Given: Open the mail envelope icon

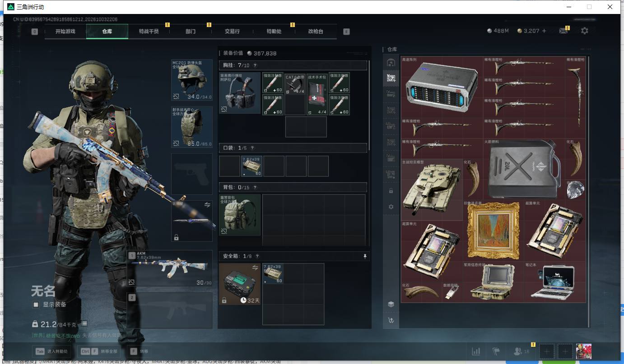Looking at the screenshot, I should 563,31.
